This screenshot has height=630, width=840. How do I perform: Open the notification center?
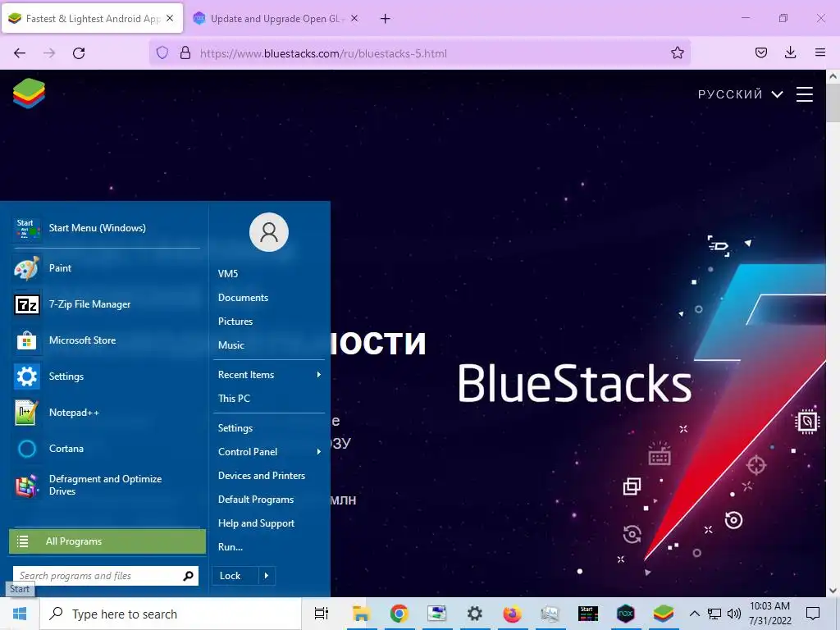813,614
